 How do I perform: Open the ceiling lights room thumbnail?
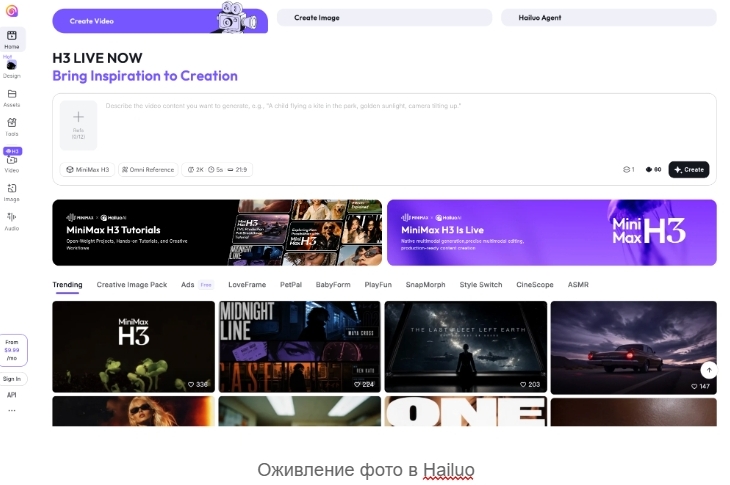[299, 411]
